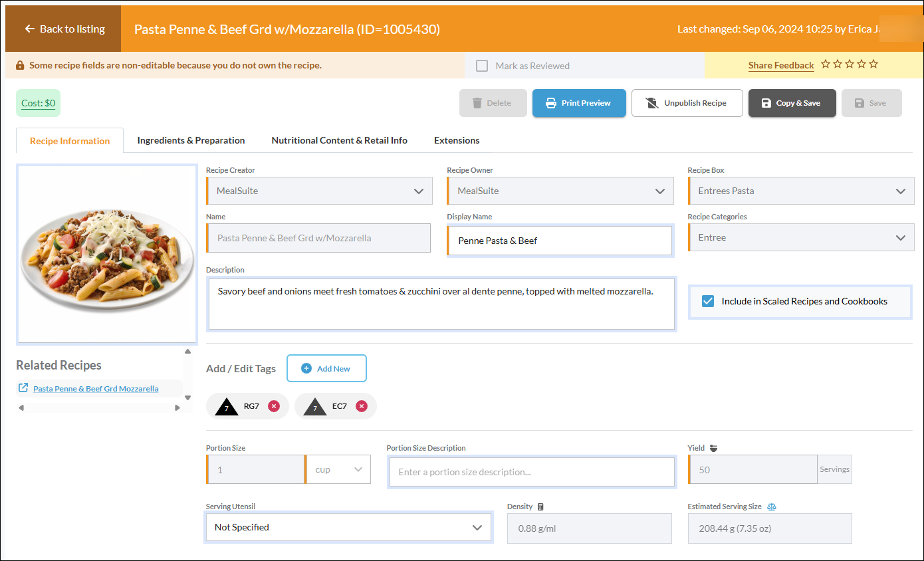Click the Name field

318,238
